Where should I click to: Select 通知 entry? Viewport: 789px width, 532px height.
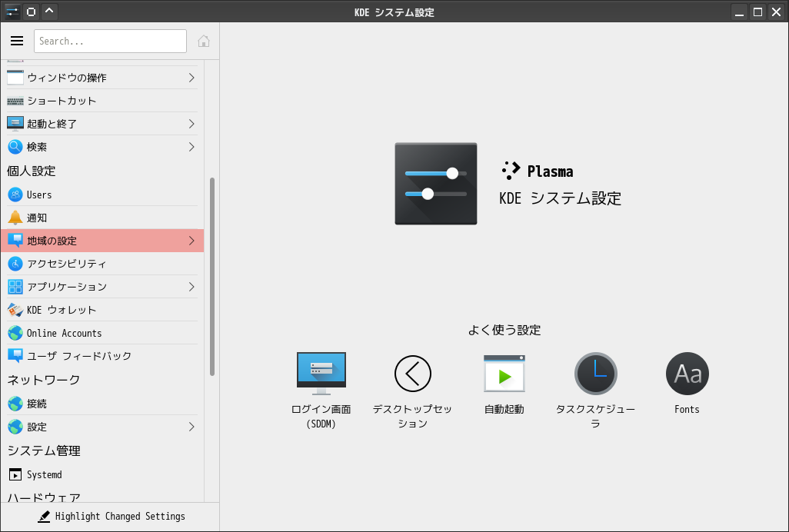(102, 218)
